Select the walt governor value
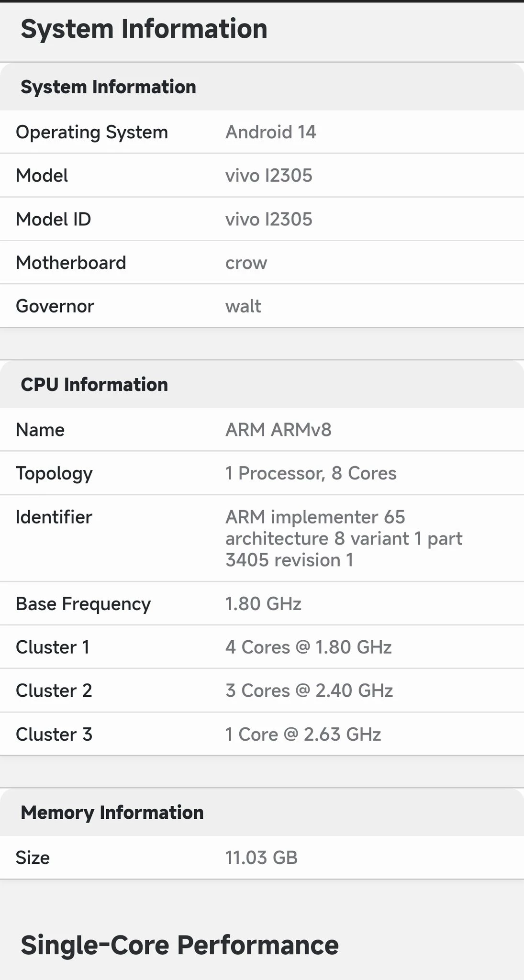This screenshot has height=980, width=524. click(x=243, y=306)
